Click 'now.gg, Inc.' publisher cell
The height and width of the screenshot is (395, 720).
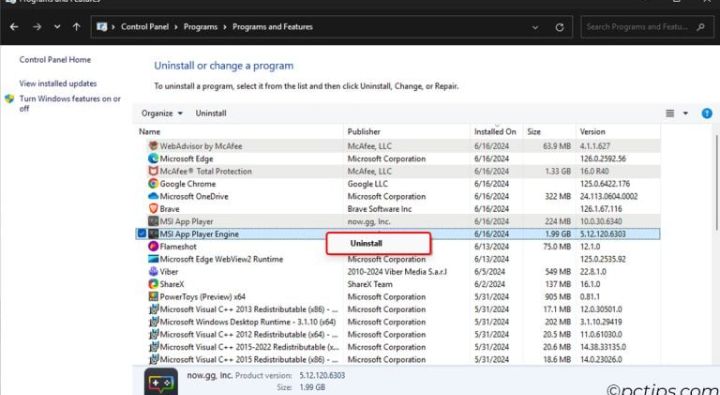tap(369, 221)
